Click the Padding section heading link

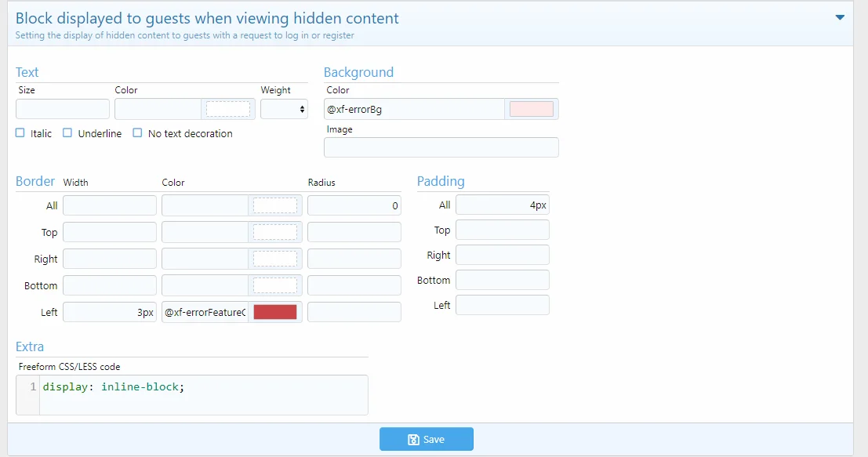pyautogui.click(x=441, y=181)
